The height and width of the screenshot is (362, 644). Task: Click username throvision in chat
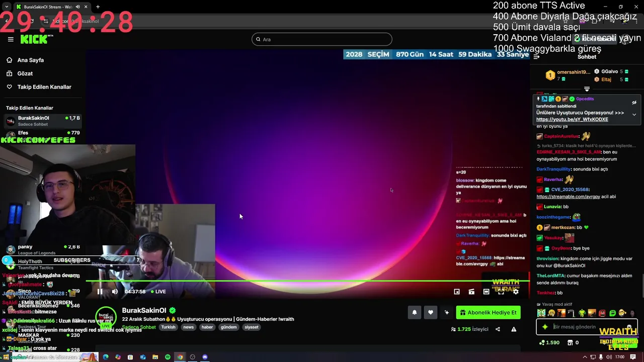pyautogui.click(x=547, y=259)
